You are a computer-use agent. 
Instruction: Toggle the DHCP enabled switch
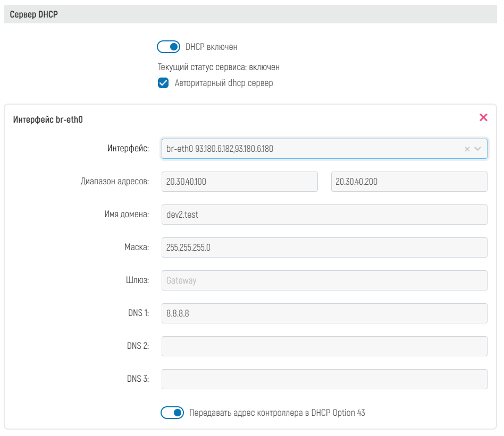click(x=169, y=47)
